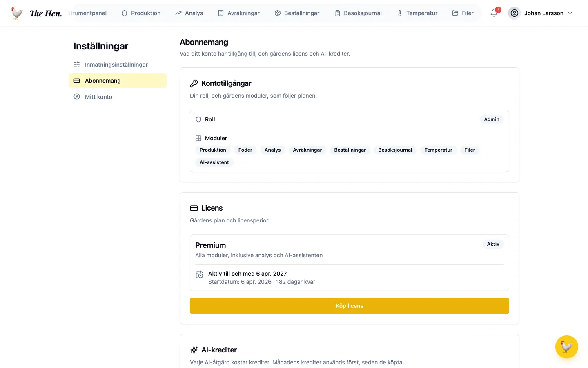
Task: Click the sparkle icon beside AI-krediter
Action: [x=194, y=350]
